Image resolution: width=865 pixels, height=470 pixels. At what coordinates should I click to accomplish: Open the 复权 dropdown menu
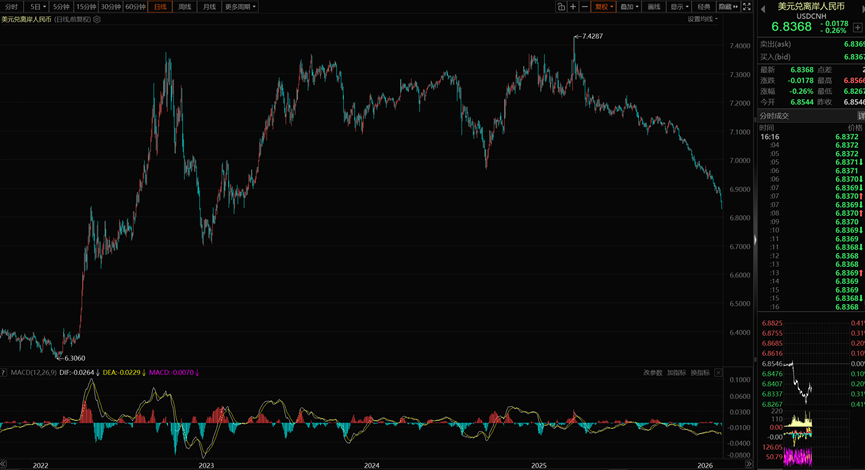click(x=603, y=6)
